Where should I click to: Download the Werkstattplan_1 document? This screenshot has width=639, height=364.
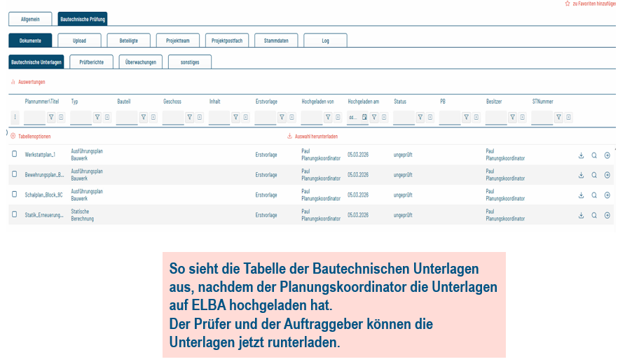(581, 155)
